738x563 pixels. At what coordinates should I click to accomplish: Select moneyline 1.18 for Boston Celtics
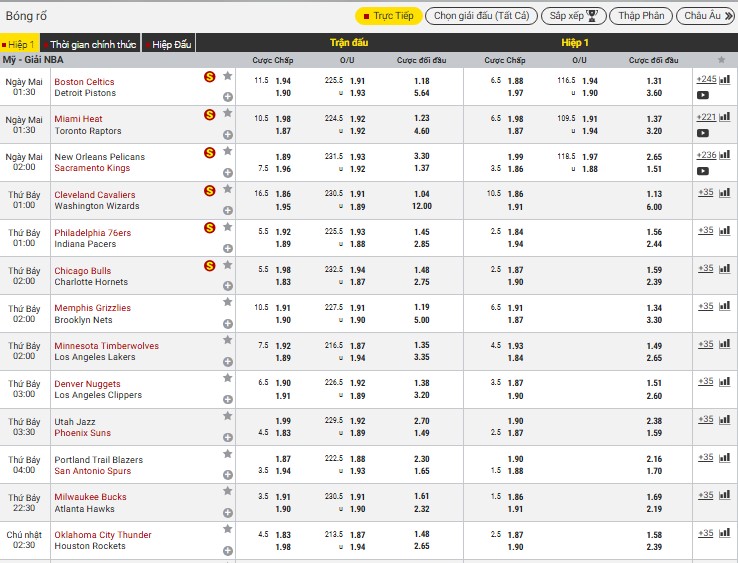(x=422, y=81)
